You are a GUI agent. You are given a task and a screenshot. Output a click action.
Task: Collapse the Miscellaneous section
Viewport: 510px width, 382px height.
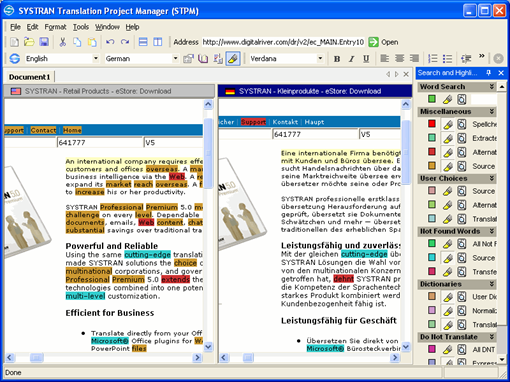[x=492, y=111]
